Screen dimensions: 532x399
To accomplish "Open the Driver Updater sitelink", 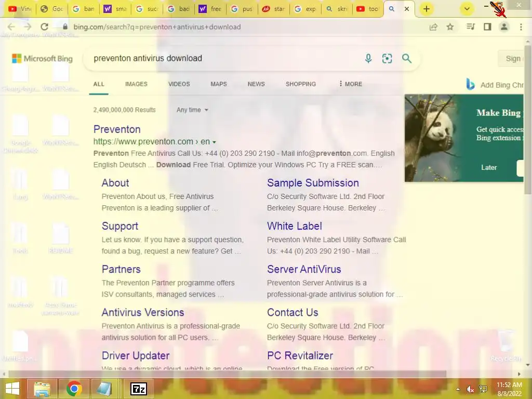I will pyautogui.click(x=136, y=355).
